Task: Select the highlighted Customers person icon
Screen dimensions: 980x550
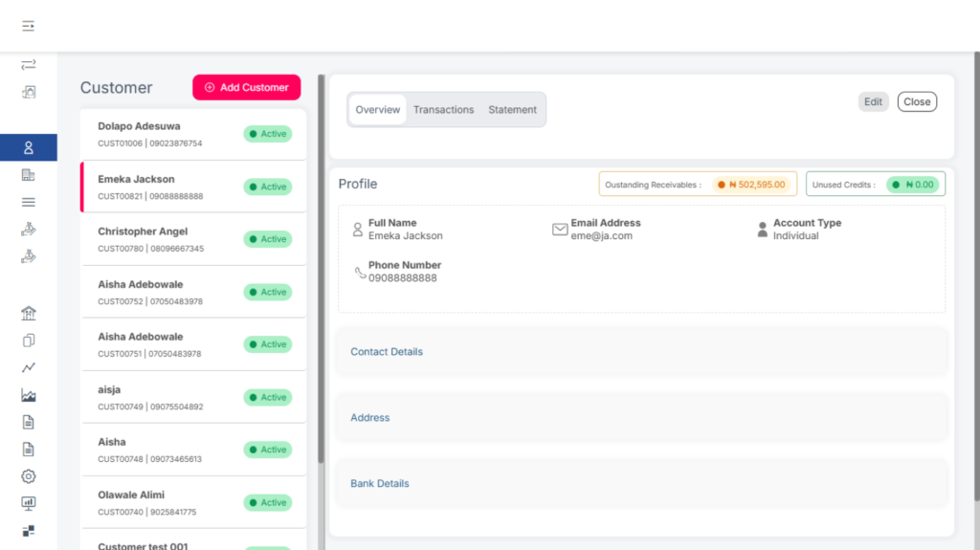Action: tap(28, 147)
